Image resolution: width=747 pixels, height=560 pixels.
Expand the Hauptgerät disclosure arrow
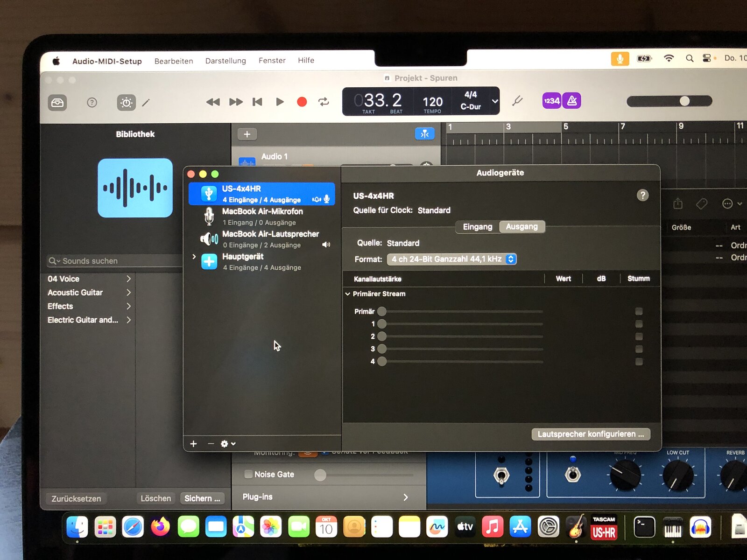194,257
